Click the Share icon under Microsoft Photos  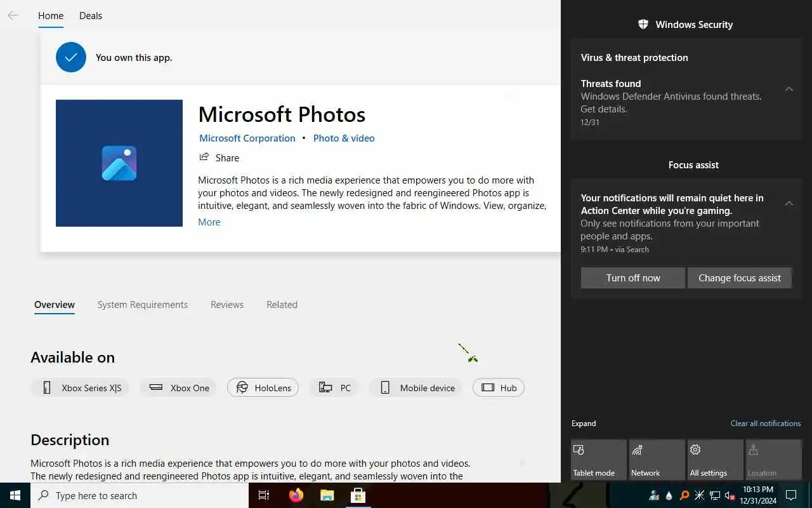pyautogui.click(x=204, y=157)
